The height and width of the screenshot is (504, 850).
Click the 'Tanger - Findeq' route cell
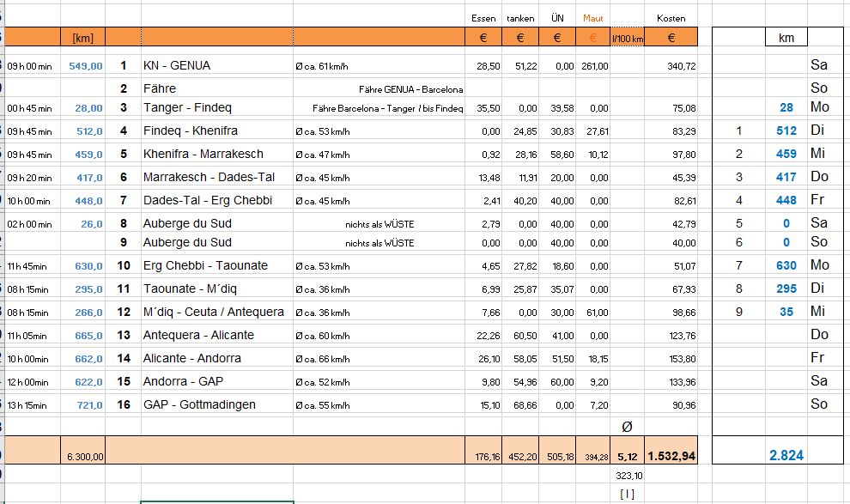(x=187, y=108)
